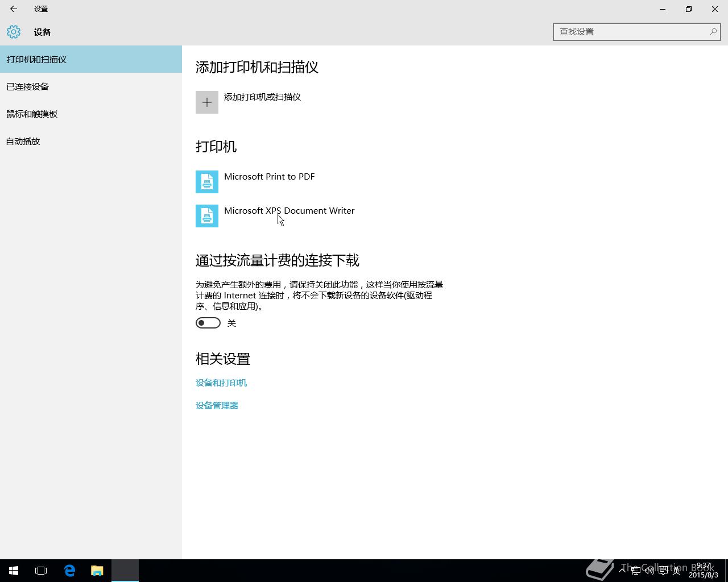This screenshot has width=728, height=582.
Task: Open the network status tray icon
Action: click(x=636, y=571)
